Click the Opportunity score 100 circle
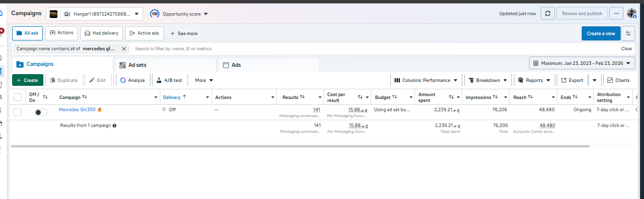 (x=154, y=14)
